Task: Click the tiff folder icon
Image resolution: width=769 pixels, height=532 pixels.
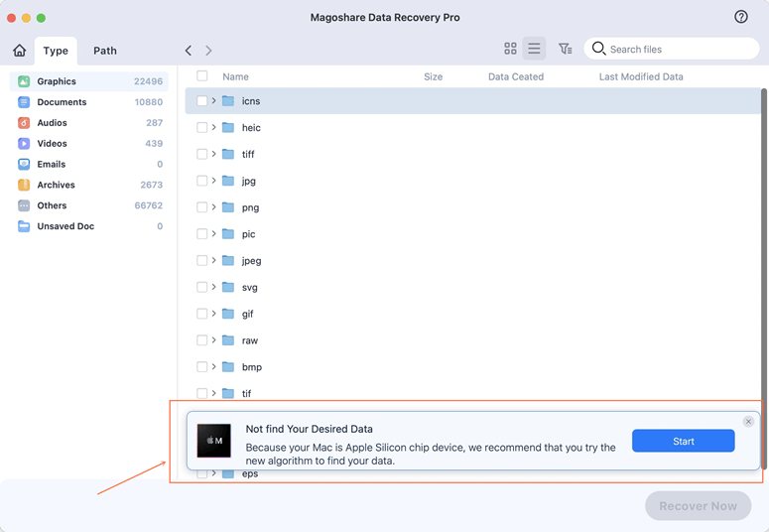Action: pyautogui.click(x=228, y=154)
